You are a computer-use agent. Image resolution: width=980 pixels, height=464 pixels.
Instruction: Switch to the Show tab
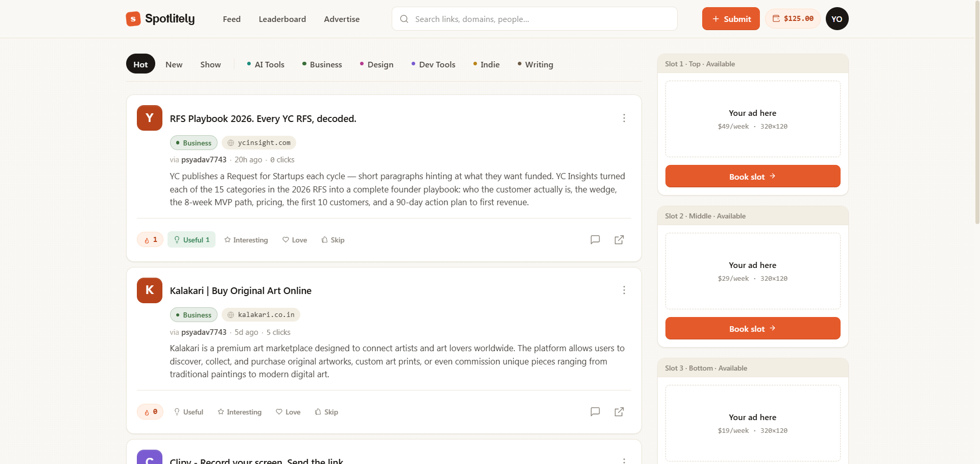(210, 64)
